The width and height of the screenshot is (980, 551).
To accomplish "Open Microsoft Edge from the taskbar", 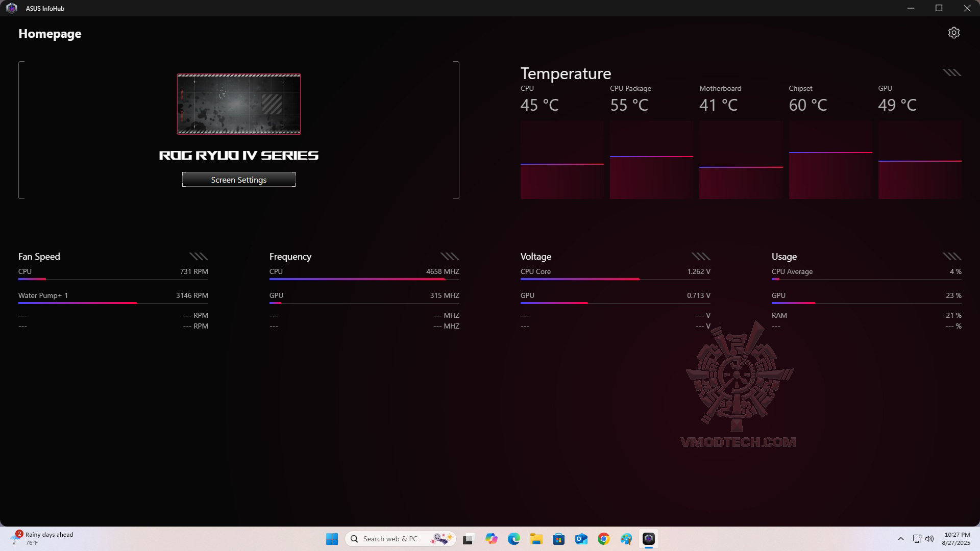I will coord(513,539).
